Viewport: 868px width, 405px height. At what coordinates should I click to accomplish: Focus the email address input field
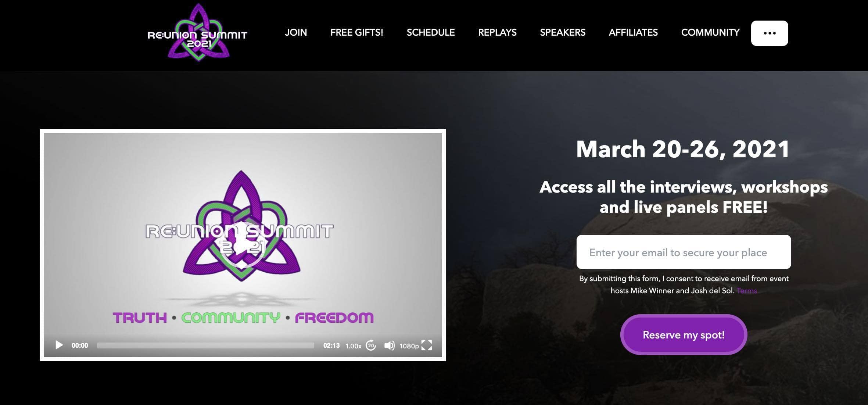coord(684,252)
